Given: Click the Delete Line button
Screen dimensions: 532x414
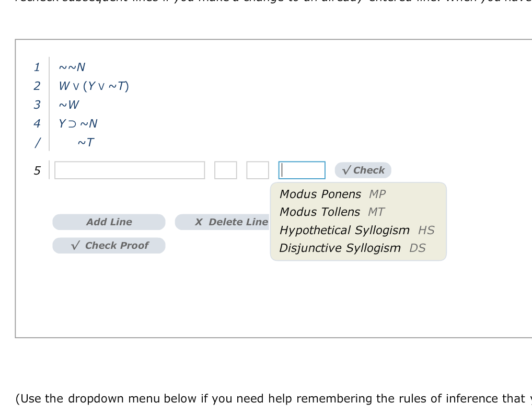Looking at the screenshot, I should click(225, 222).
